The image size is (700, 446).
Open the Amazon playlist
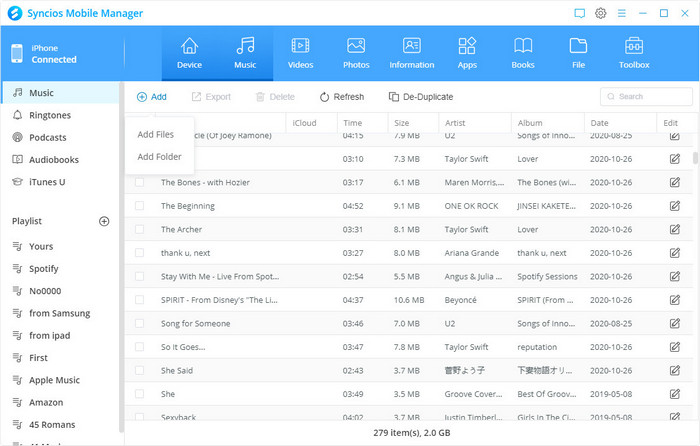point(61,403)
